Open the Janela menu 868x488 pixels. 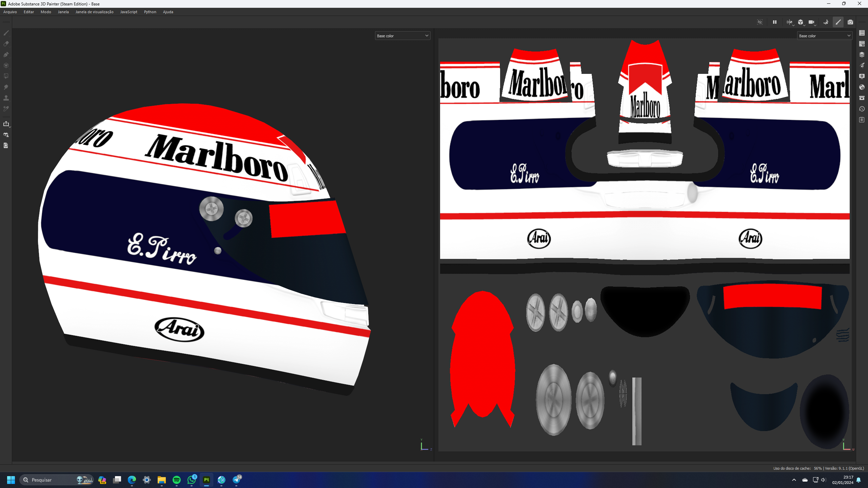coord(63,12)
